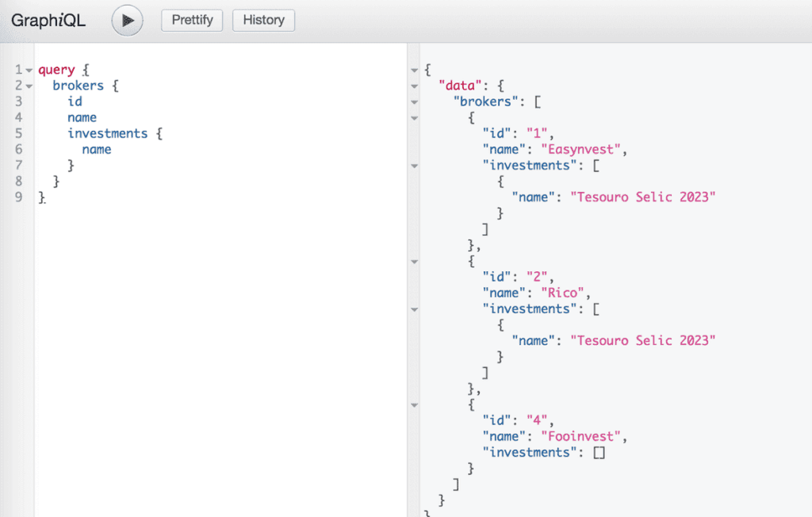Click line number 7 in gutter
The width and height of the screenshot is (812, 517).
tap(19, 165)
